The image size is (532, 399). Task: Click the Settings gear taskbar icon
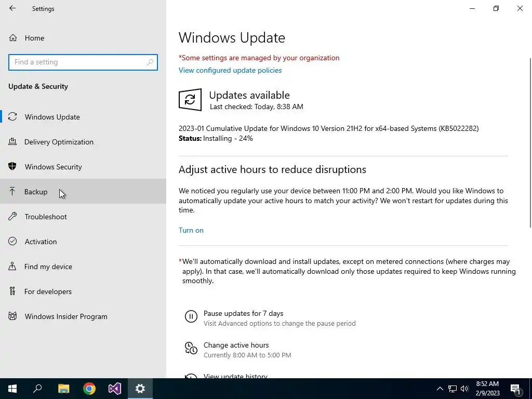[x=140, y=389]
